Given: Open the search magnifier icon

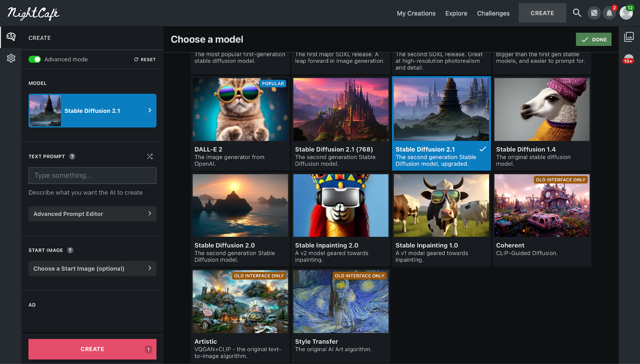Looking at the screenshot, I should (577, 13).
